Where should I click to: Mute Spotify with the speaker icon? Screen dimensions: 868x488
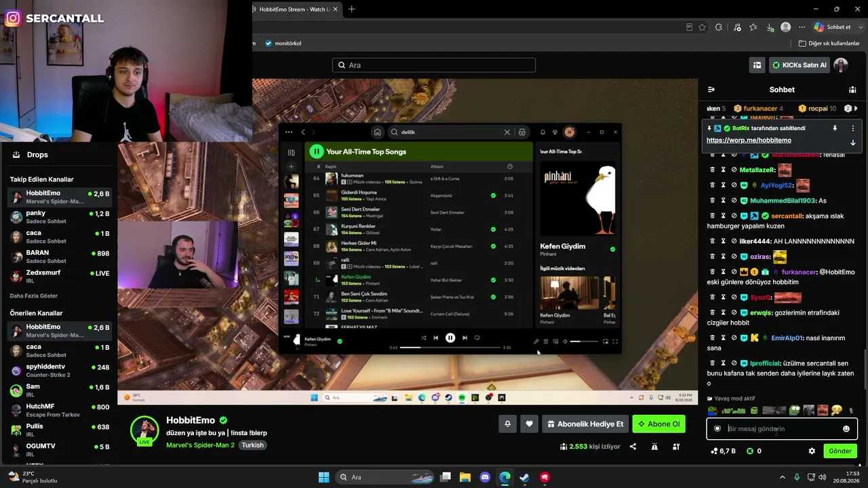click(565, 342)
